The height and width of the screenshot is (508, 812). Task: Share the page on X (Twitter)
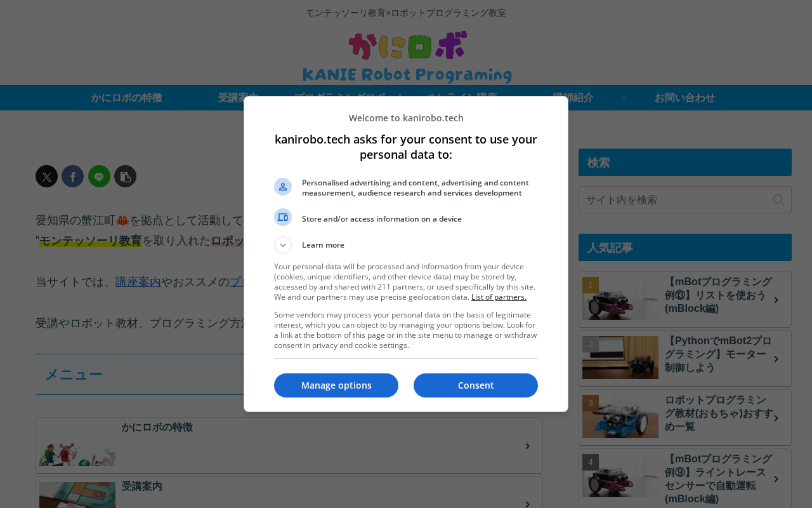click(46, 177)
